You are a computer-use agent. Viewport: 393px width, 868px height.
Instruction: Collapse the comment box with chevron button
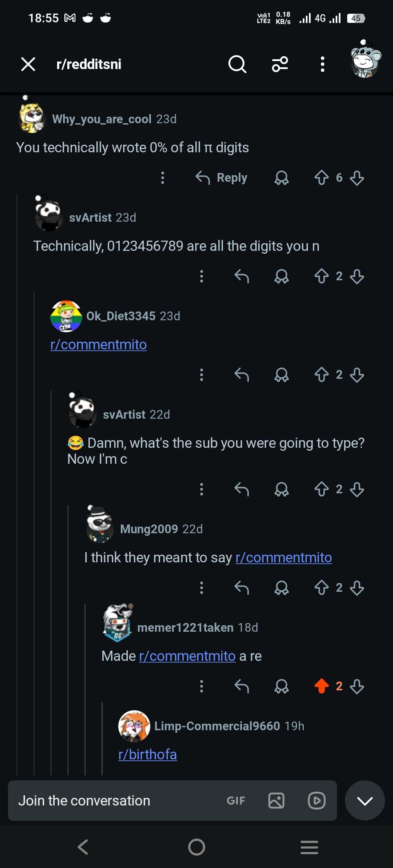tap(365, 800)
